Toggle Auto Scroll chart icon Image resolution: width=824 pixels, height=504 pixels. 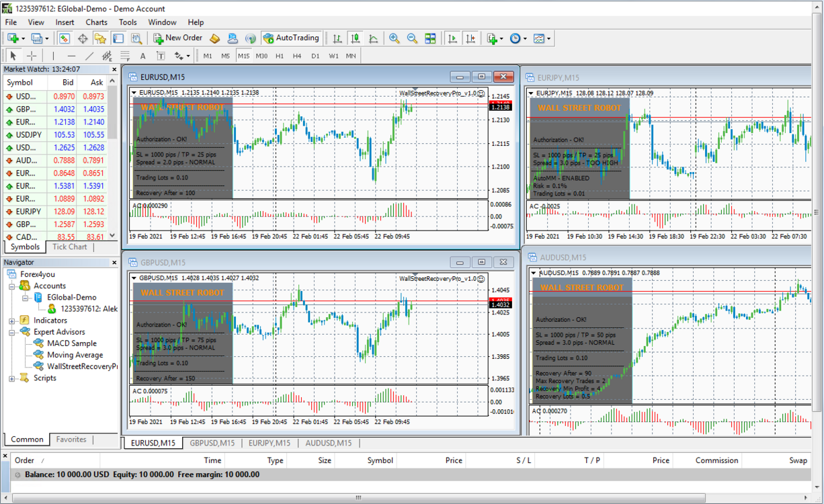453,38
